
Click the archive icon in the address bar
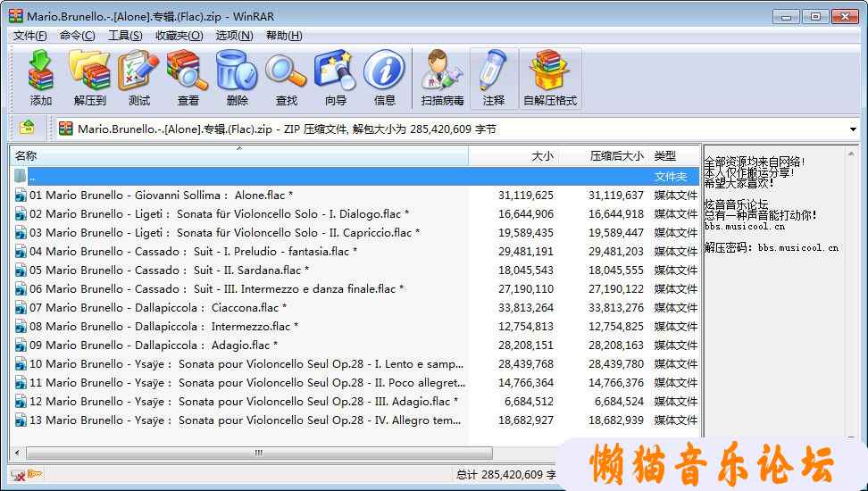pos(66,129)
